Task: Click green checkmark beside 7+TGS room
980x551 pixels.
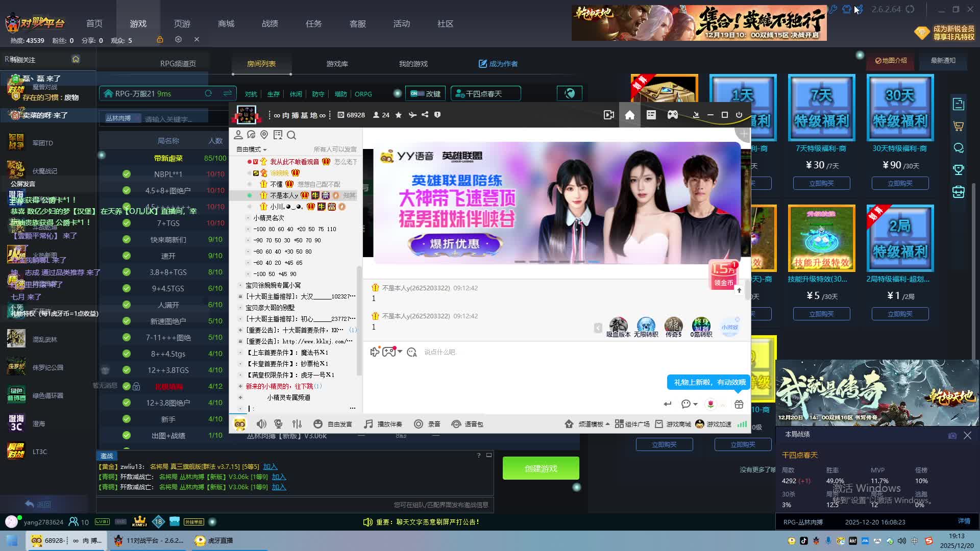Action: coord(127,223)
